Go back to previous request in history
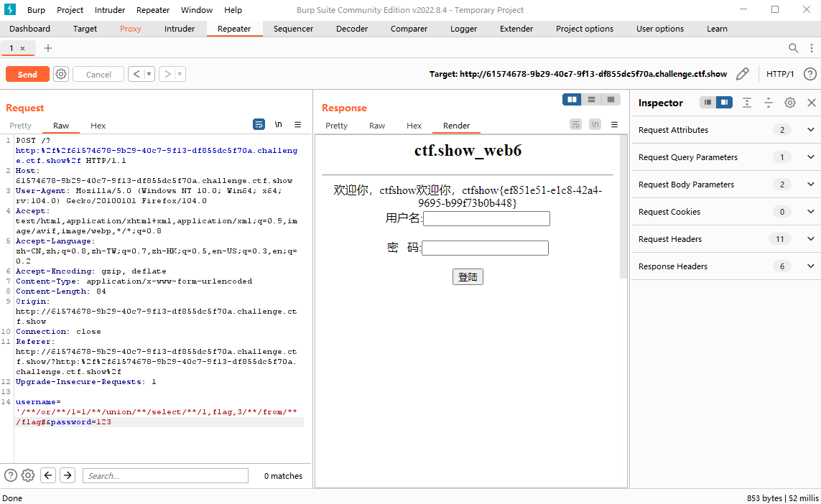Viewport: 821px width, 504px height. 136,75
